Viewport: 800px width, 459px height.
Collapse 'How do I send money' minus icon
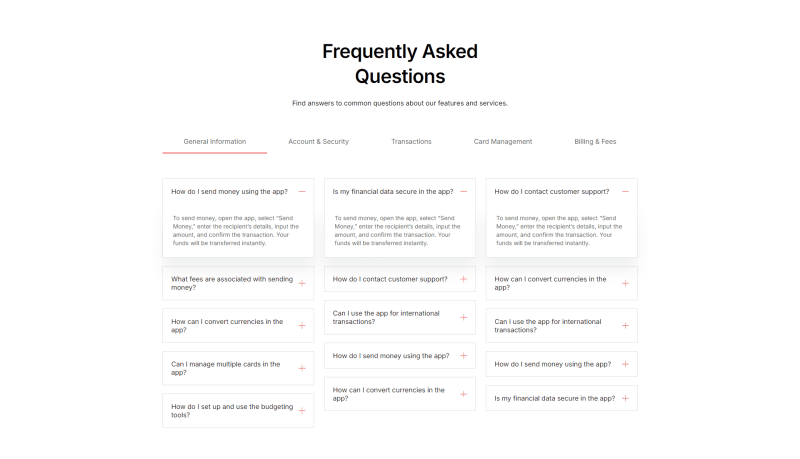point(302,192)
